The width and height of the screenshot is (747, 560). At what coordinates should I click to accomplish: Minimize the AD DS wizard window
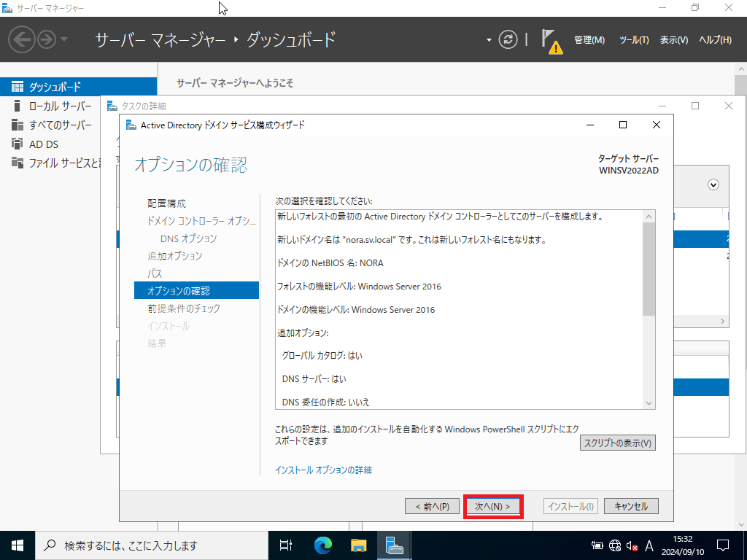(589, 125)
